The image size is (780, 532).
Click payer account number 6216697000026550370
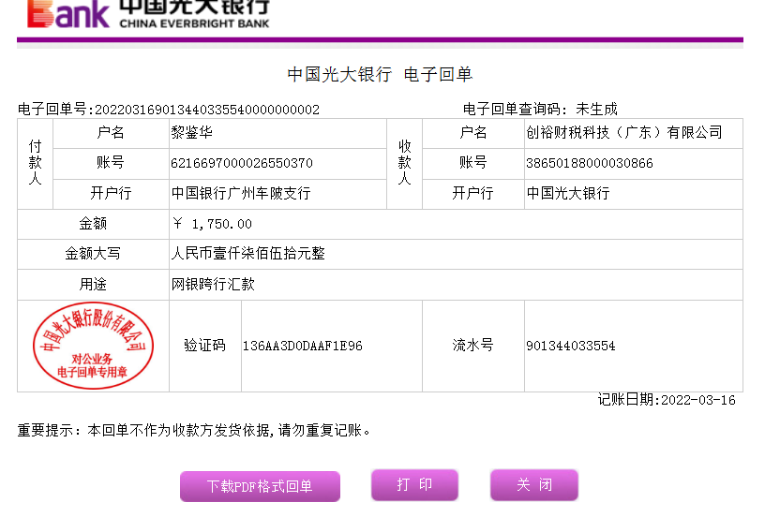tap(241, 163)
